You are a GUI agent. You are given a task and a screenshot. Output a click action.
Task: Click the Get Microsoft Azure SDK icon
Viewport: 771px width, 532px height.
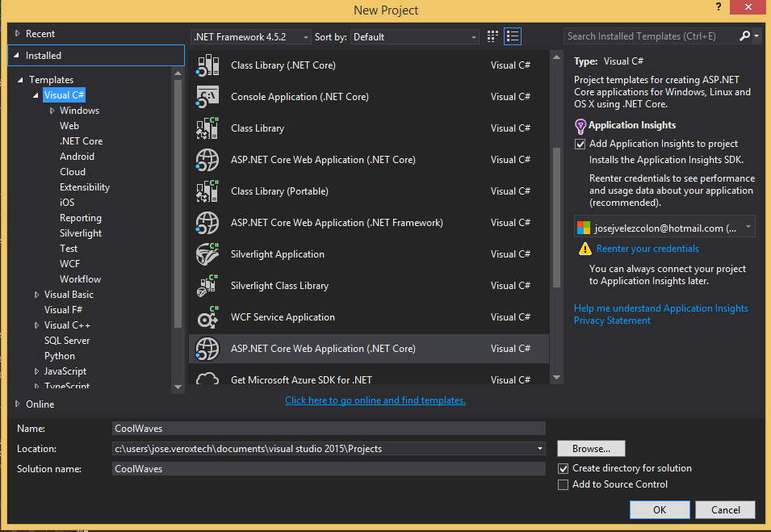point(207,379)
